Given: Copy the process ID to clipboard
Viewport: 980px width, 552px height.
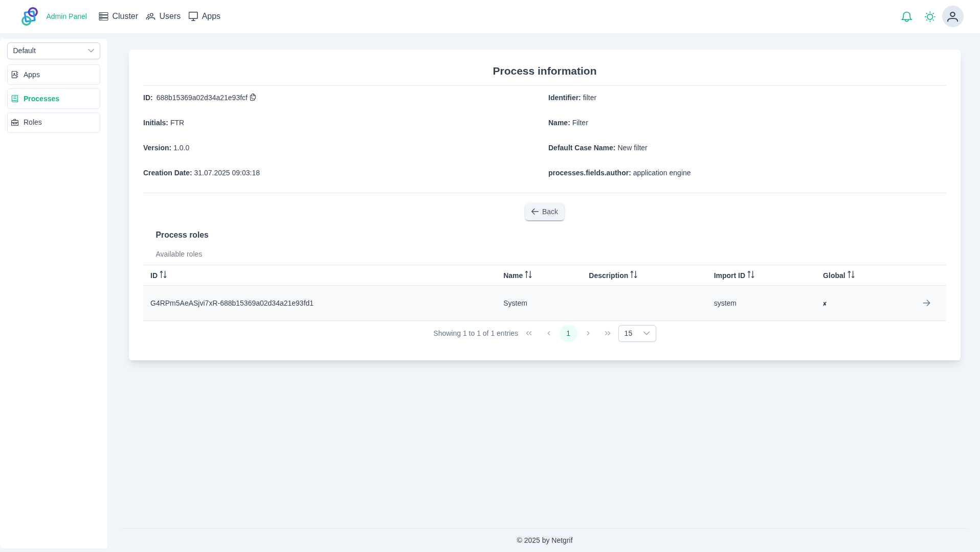Looking at the screenshot, I should point(253,97).
